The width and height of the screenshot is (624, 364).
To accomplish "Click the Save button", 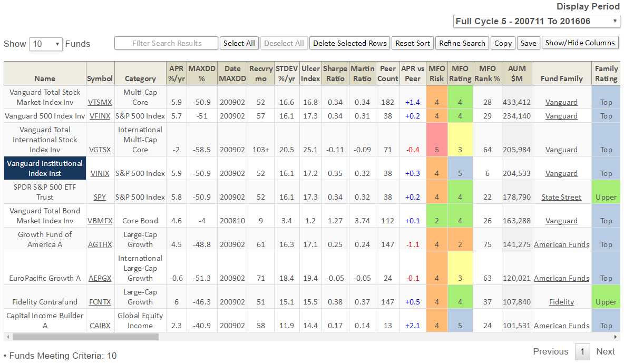I will (x=528, y=43).
